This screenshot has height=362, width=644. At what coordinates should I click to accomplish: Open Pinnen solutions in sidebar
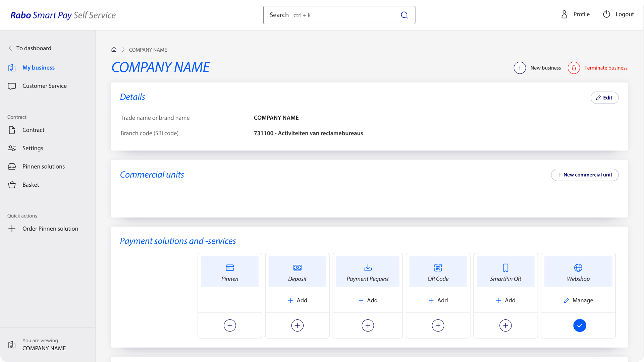click(x=43, y=167)
